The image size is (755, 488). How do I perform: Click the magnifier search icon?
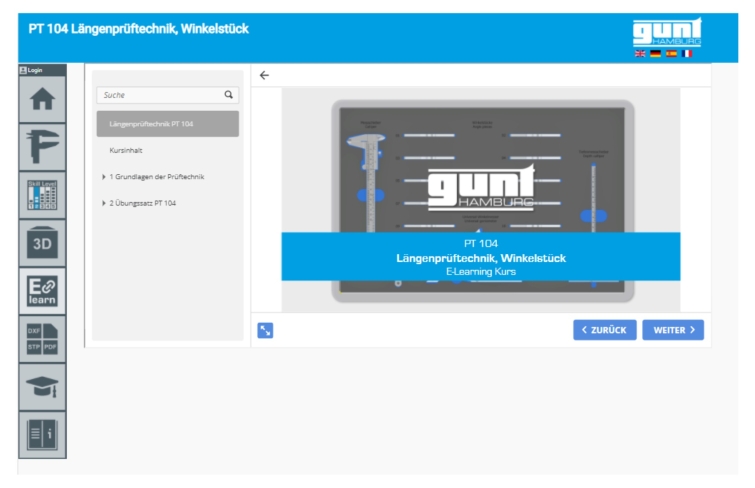click(x=229, y=95)
